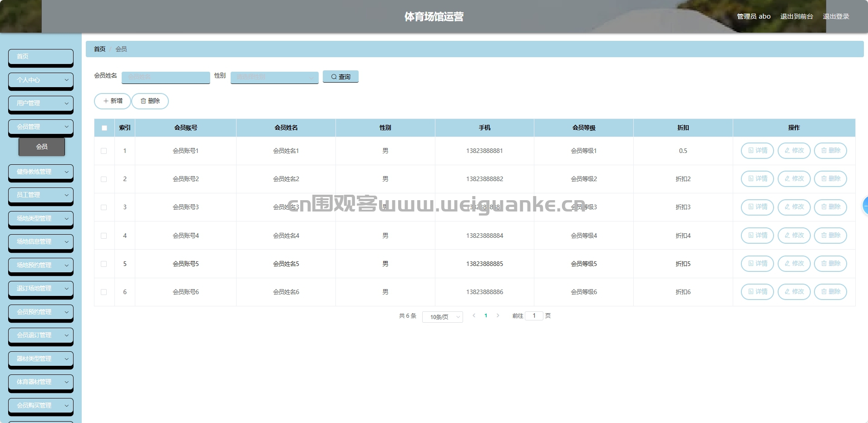
Task: Check the box for row 4
Action: (104, 236)
